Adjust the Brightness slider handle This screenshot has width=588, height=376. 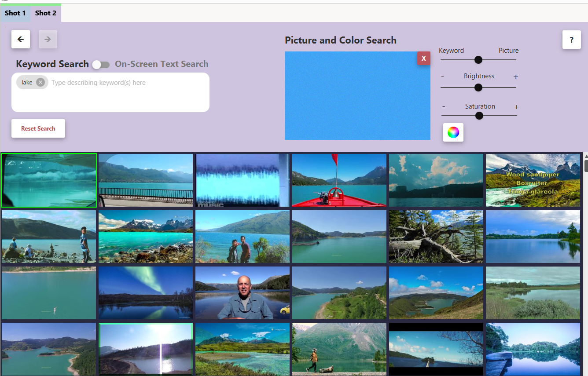(x=478, y=88)
